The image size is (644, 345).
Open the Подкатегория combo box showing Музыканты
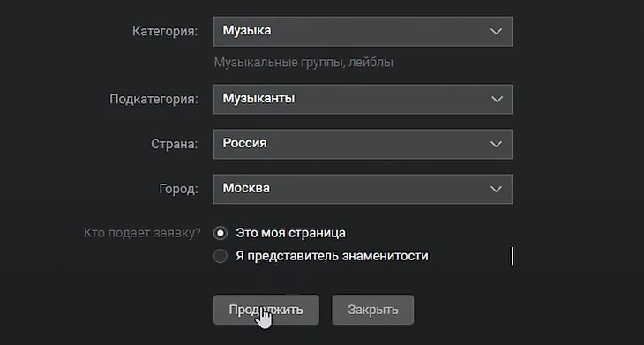click(x=363, y=100)
